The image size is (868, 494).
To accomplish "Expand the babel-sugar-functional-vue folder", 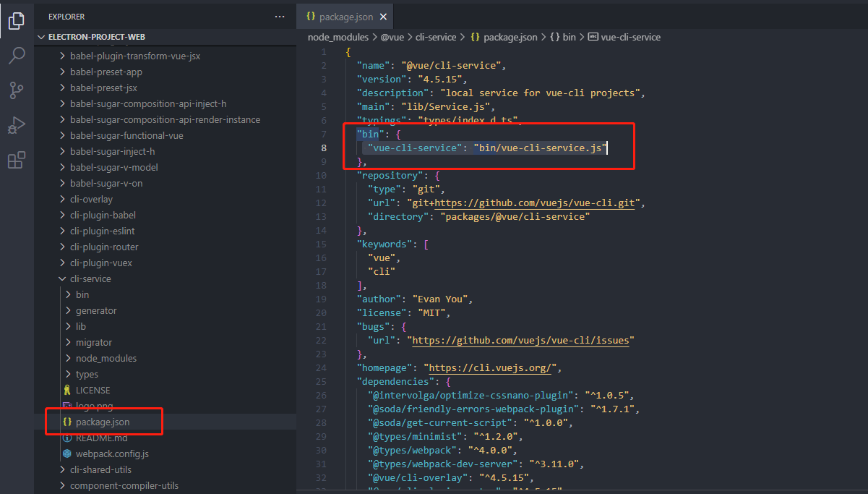I will 126,135.
